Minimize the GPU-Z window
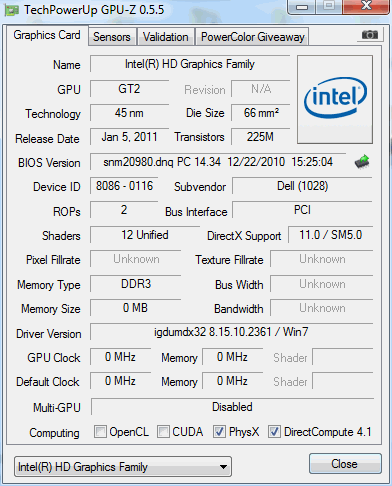This screenshot has height=486, width=392. click(301, 7)
